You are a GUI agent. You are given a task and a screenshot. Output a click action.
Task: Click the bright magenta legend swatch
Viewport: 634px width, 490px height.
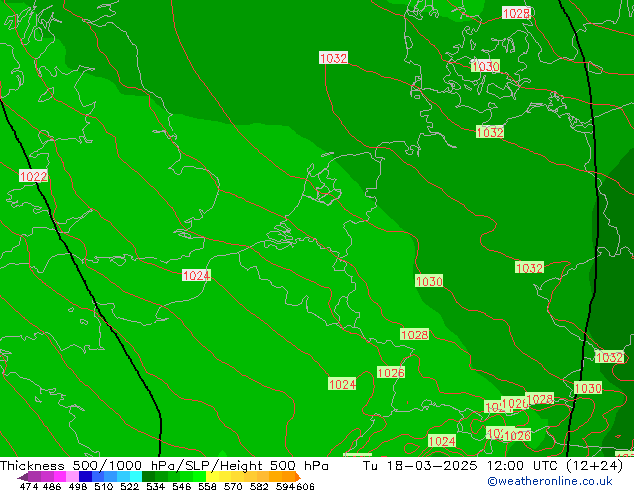click(x=60, y=476)
